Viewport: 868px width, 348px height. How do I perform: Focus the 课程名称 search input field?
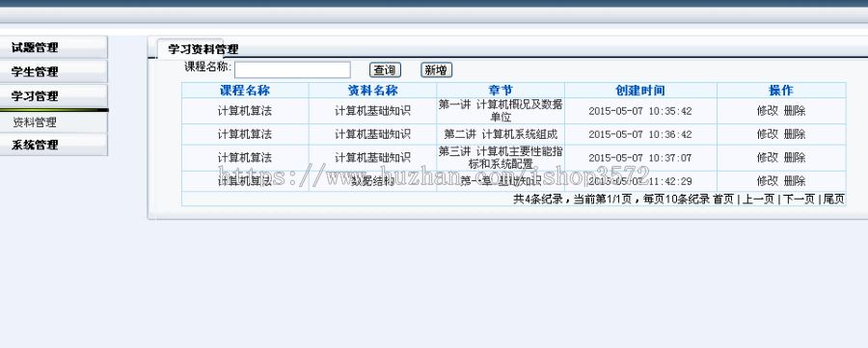click(x=292, y=70)
